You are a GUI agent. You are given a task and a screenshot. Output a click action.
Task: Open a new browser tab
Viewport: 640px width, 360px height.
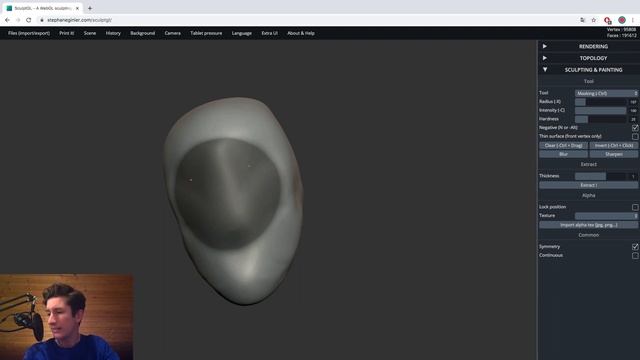(x=90, y=8)
